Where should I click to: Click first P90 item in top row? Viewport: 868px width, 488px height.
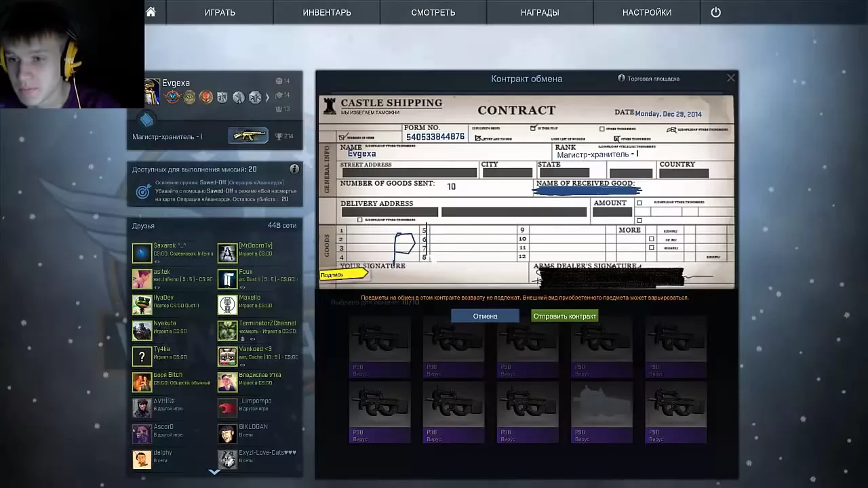click(x=379, y=347)
